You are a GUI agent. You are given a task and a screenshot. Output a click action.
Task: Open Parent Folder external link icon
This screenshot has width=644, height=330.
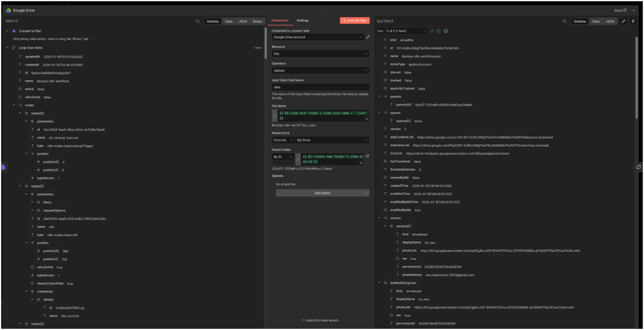tap(367, 156)
